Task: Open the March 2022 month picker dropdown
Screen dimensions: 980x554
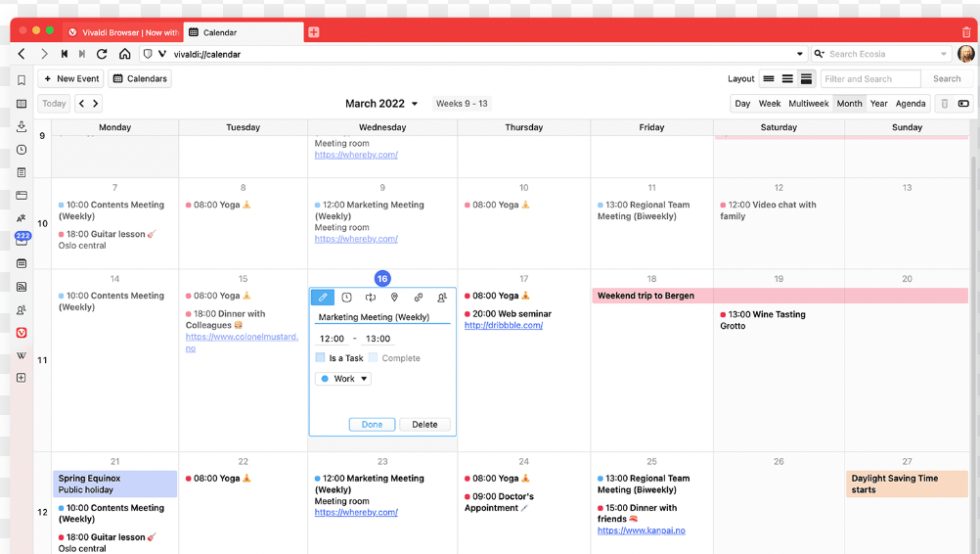Action: pos(381,104)
